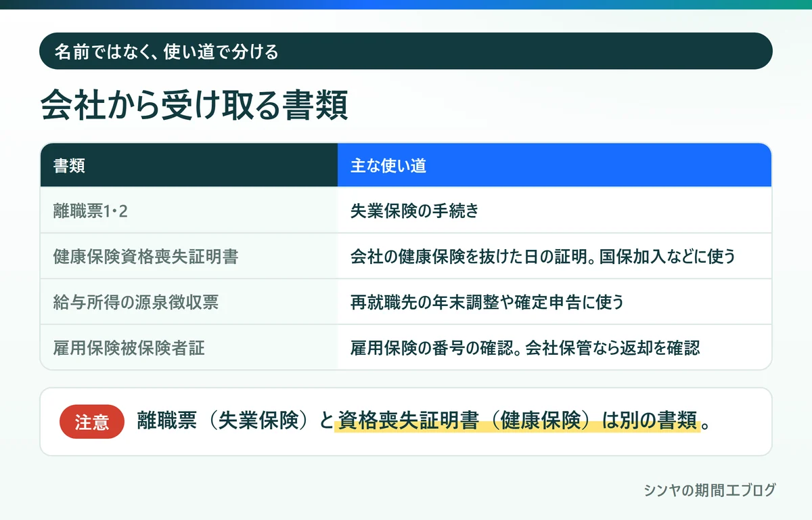Click the banner '名前ではなく、使い道で分ける'
Screen dimensions: 812x520
point(406,51)
